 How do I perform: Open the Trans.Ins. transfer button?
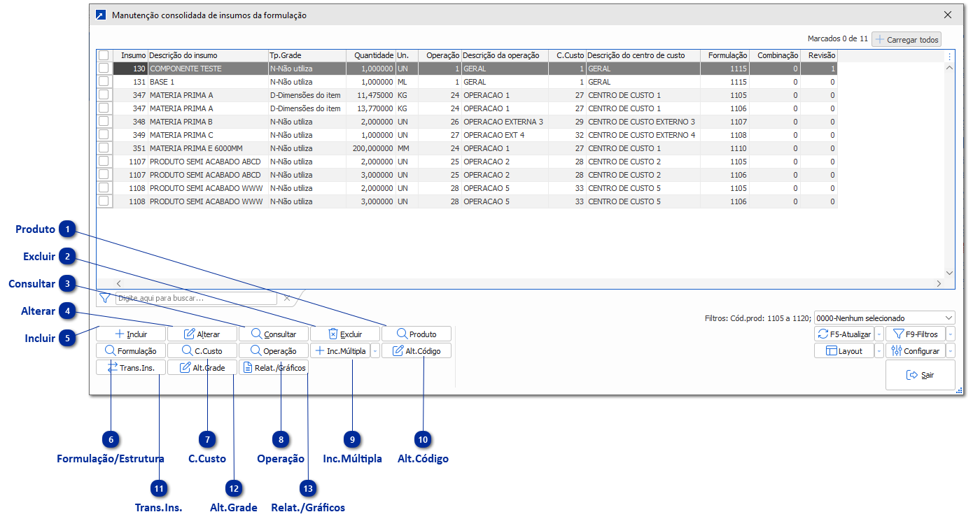tap(131, 367)
